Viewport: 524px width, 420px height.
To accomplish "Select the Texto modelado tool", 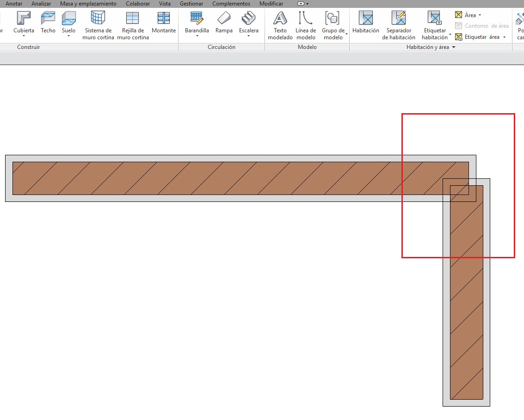I will [280, 25].
